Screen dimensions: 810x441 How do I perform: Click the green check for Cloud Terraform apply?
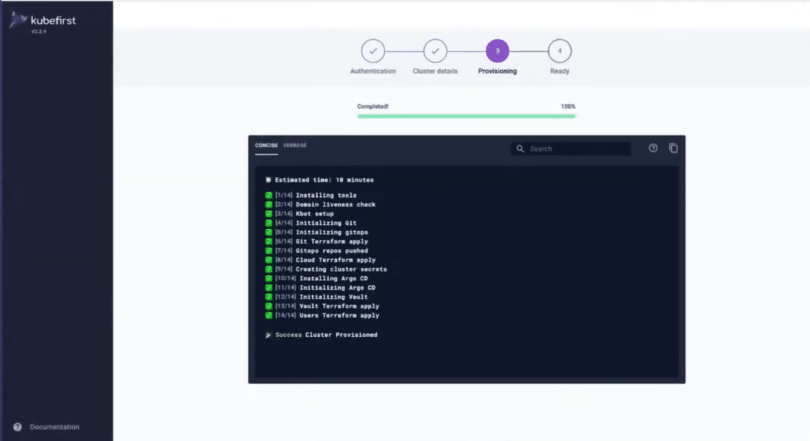click(x=269, y=260)
